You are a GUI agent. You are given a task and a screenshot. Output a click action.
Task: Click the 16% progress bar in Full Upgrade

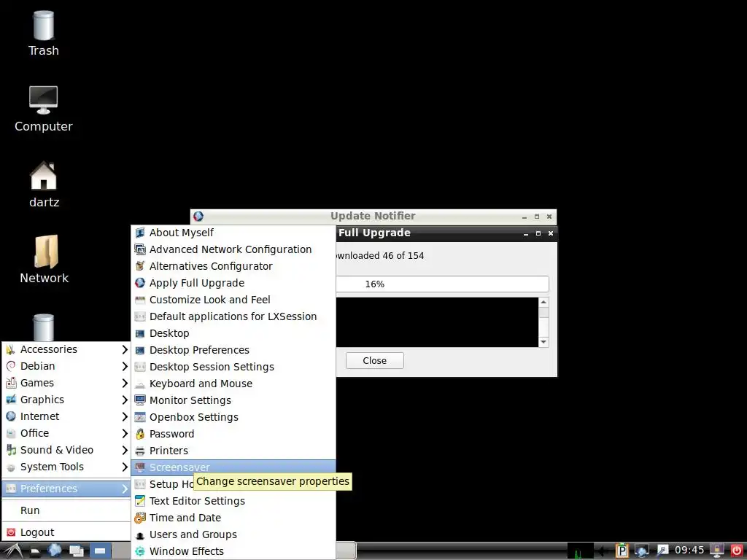click(443, 284)
